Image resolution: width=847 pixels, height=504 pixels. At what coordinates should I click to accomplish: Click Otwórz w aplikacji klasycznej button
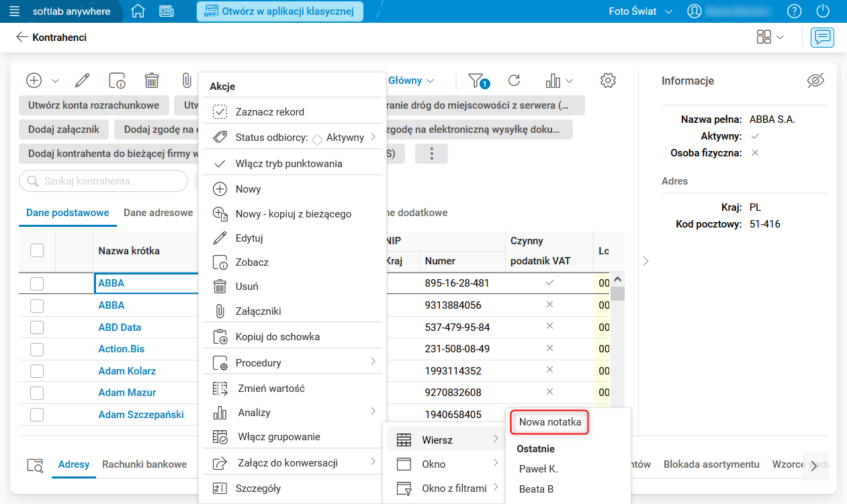(279, 11)
